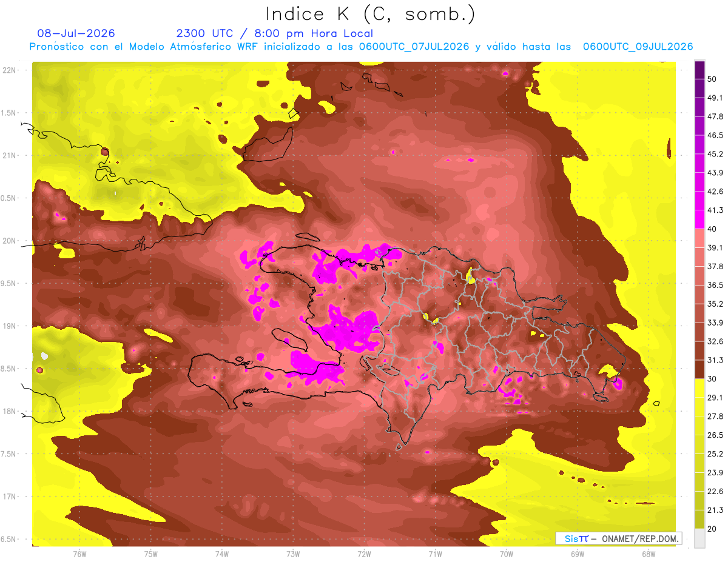Click the magenta swatch between 40 and 41.3
The width and height of the screenshot is (728, 562).
pos(699,219)
